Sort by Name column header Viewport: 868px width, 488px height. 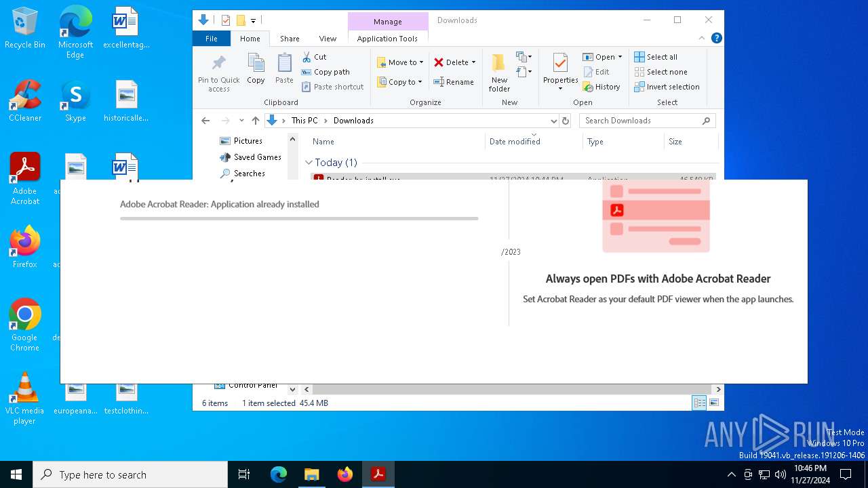323,142
